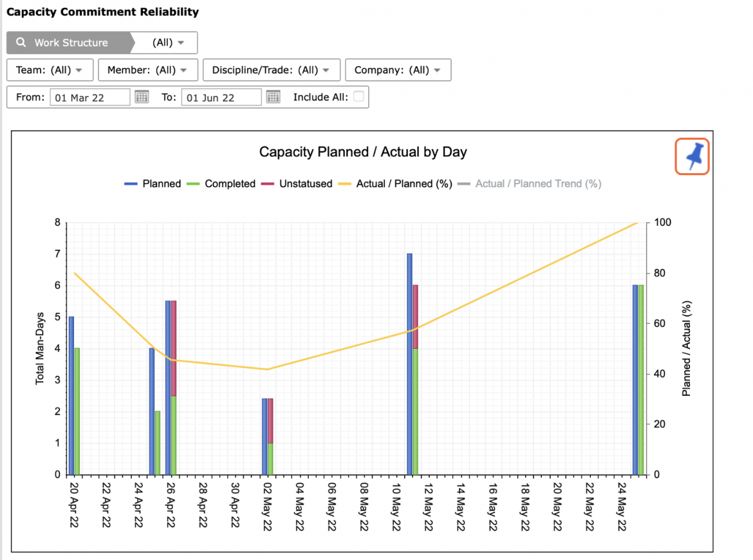Open the From date calendar picker
The image size is (753, 560).
click(142, 97)
